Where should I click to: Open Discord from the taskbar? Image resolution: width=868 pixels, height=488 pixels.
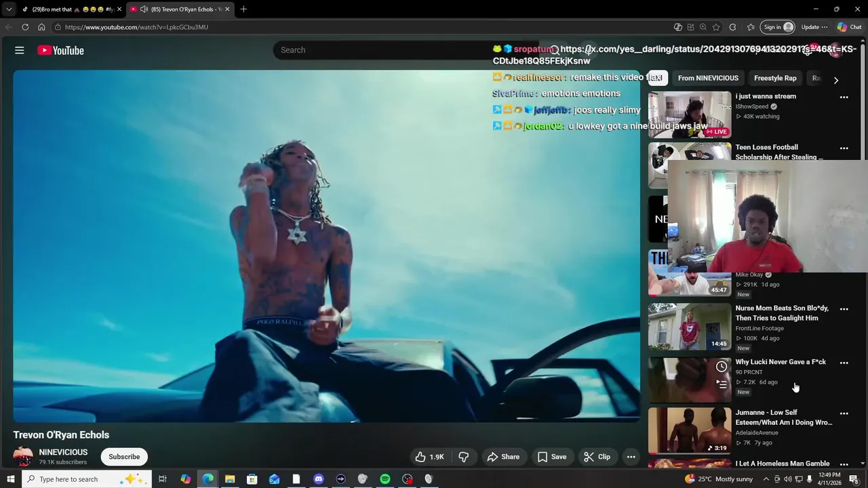(x=319, y=479)
